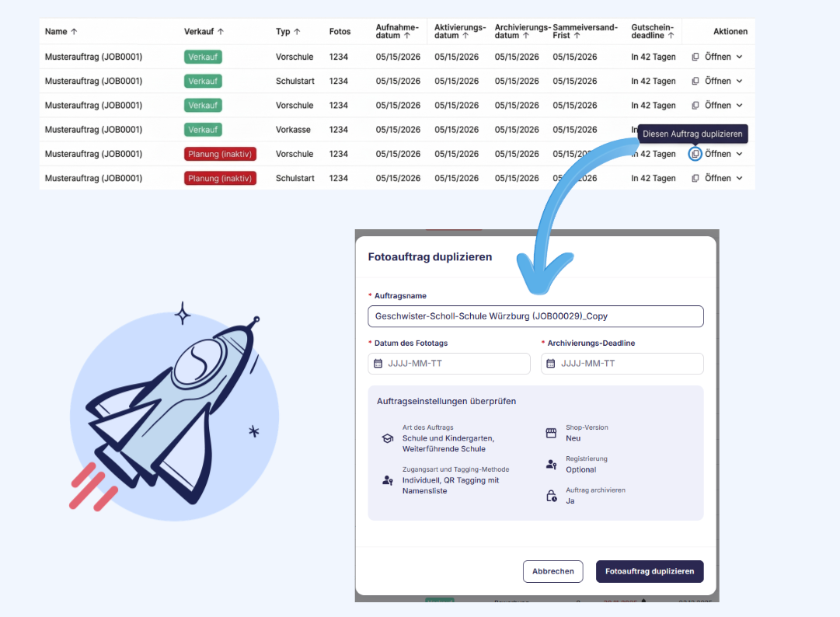Image resolution: width=840 pixels, height=617 pixels.
Task: Click Fotos column header
Action: [340, 32]
